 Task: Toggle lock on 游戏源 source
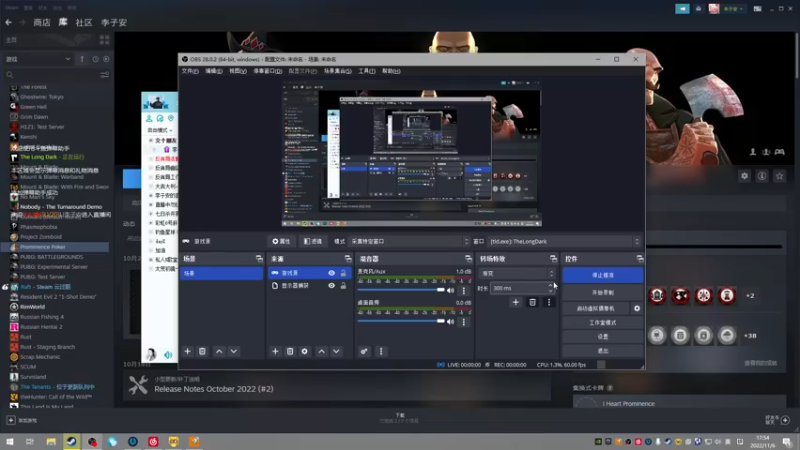tap(343, 273)
